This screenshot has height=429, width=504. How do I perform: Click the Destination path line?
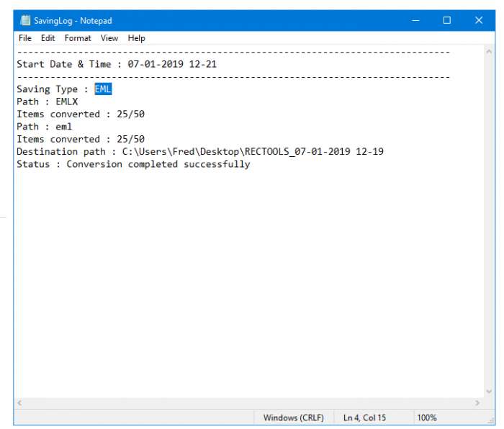point(200,152)
